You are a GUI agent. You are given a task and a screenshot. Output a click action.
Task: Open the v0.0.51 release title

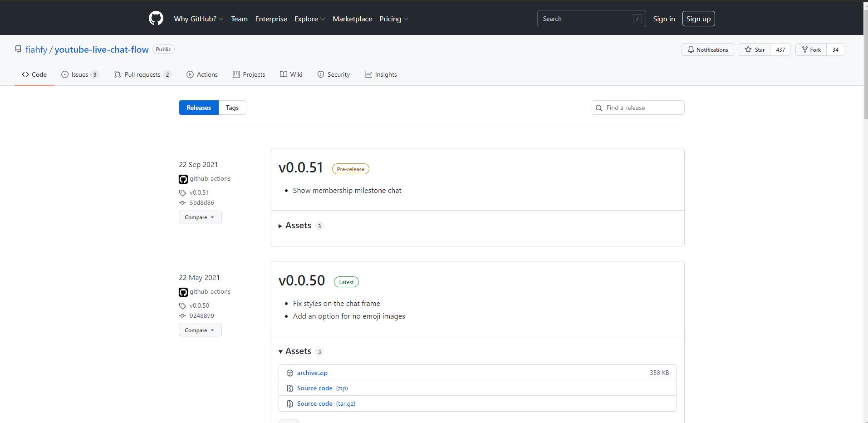click(x=301, y=167)
